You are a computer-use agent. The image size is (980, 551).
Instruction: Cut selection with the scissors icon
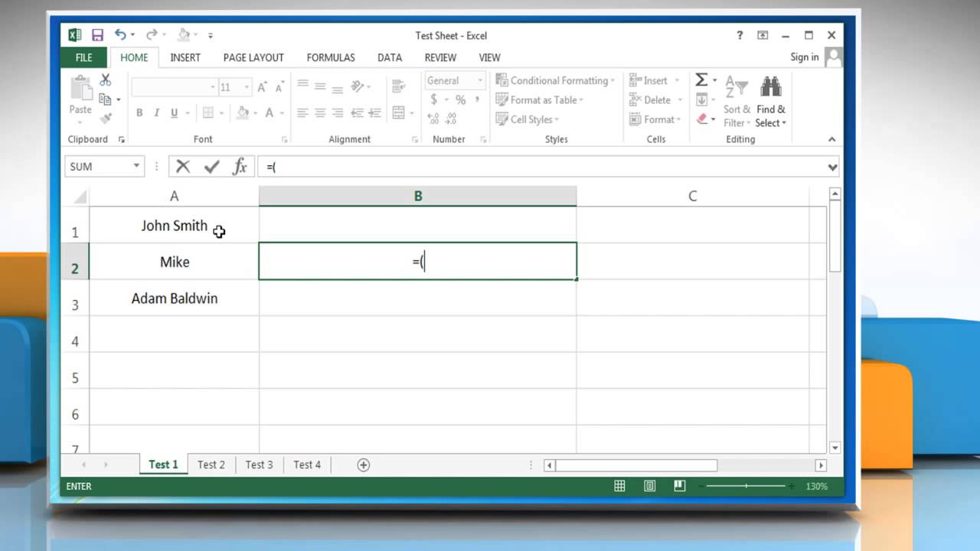[x=106, y=80]
